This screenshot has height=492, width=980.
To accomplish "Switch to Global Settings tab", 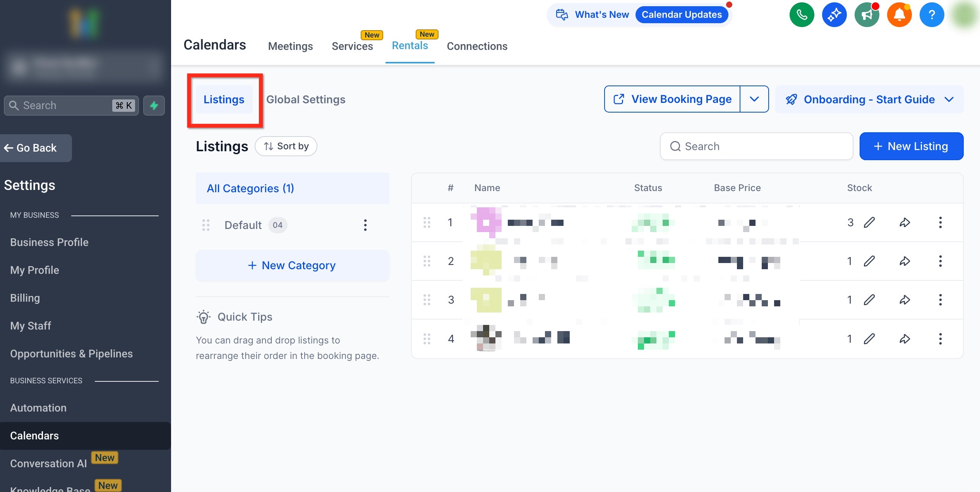I will pos(306,99).
